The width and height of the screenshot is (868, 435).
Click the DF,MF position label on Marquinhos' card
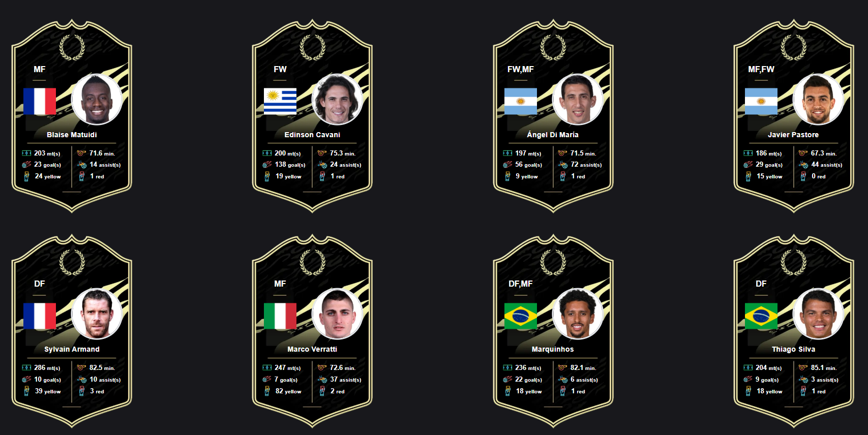pyautogui.click(x=521, y=284)
